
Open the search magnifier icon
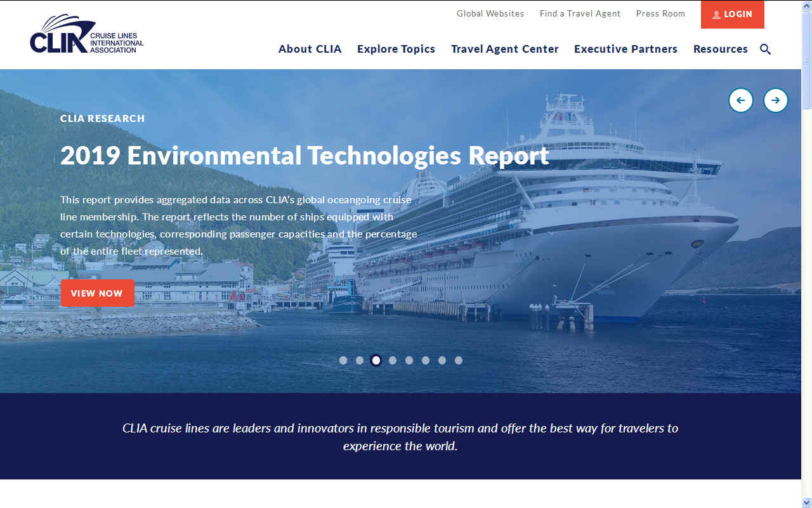click(x=765, y=50)
